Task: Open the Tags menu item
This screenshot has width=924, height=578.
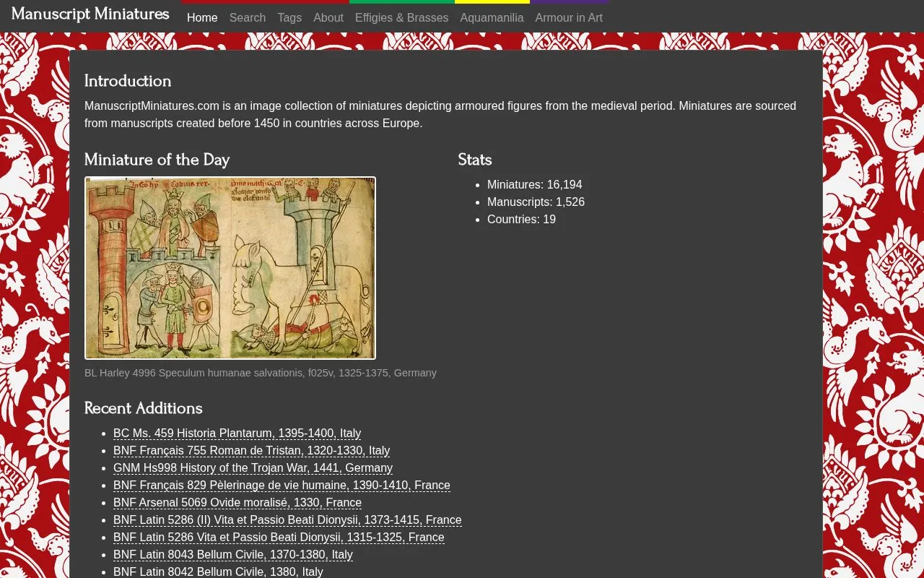Action: point(289,17)
